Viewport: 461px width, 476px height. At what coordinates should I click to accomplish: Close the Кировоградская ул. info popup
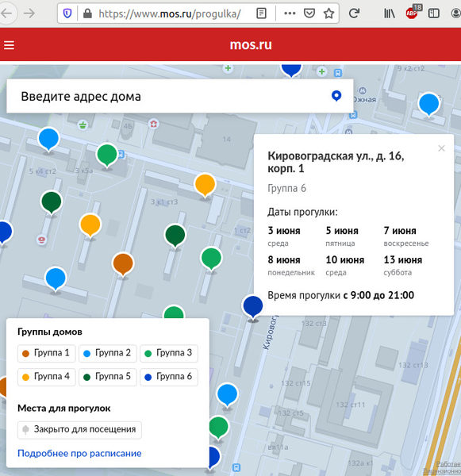click(441, 148)
